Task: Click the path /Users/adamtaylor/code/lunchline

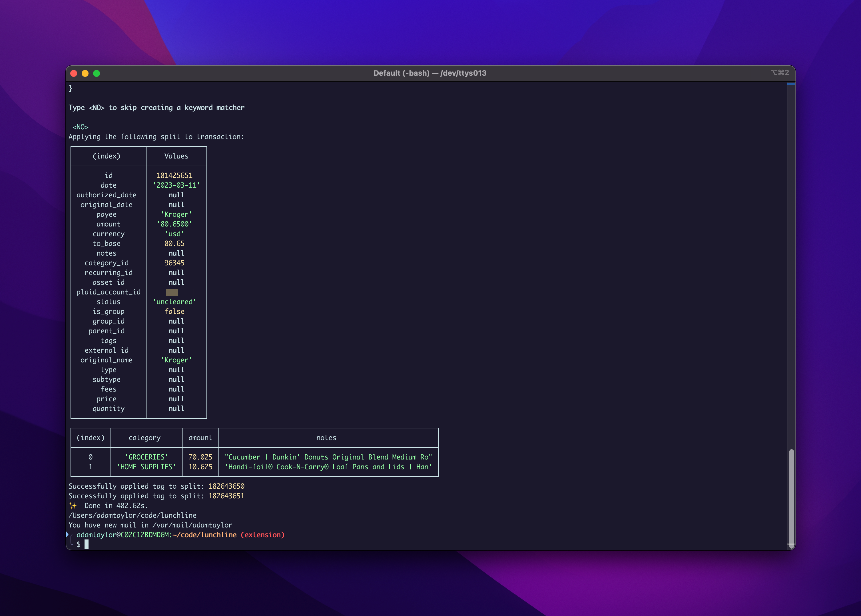Action: point(133,515)
